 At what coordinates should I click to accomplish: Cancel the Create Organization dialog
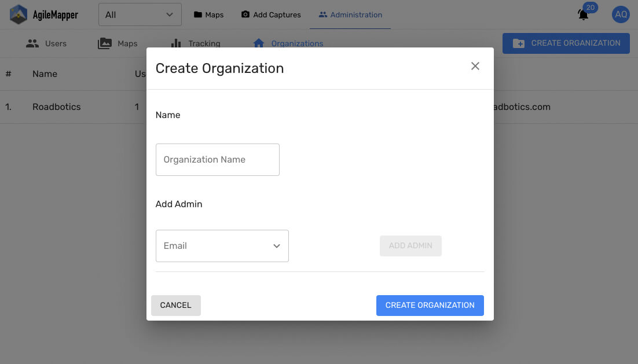(176, 306)
